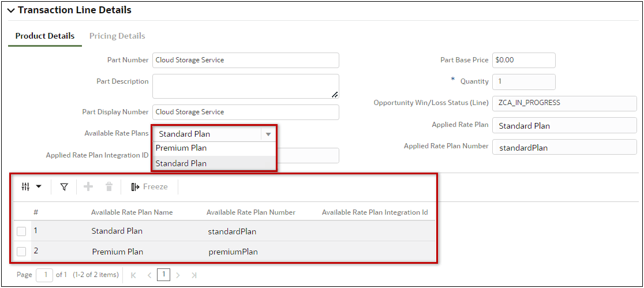Click the previous page arrow
The height and width of the screenshot is (288, 644).
149,275
